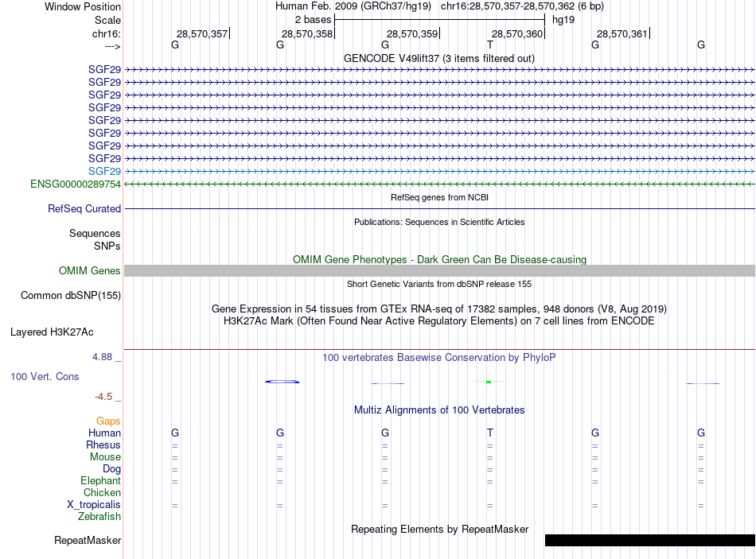Image resolution: width=756 pixels, height=559 pixels.
Task: Click the Scale track label
Action: 107,20
